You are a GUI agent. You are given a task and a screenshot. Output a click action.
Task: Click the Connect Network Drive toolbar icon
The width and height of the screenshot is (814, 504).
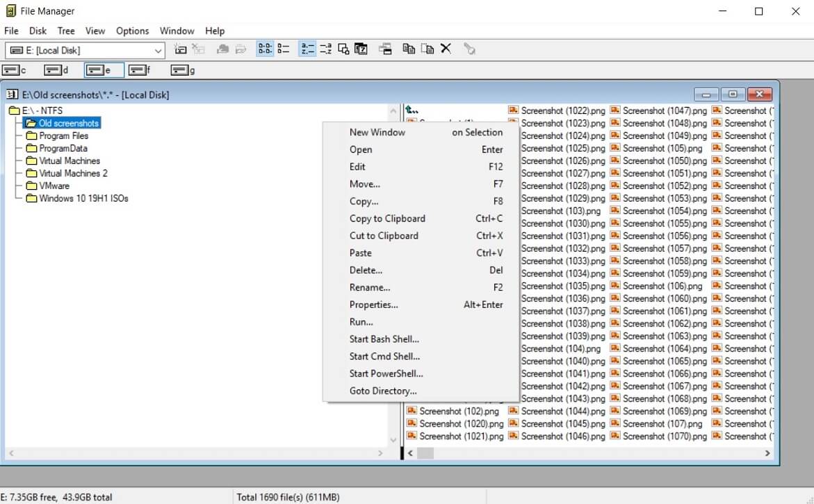pos(180,49)
